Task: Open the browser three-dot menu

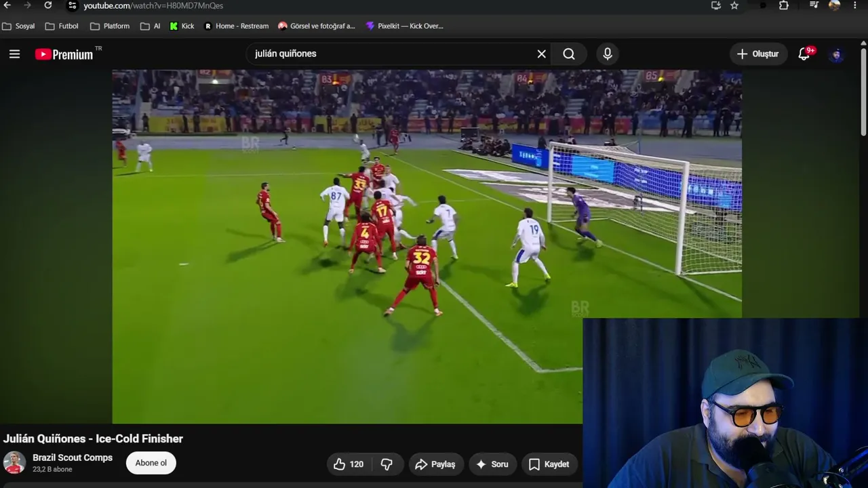Action: 854,5
